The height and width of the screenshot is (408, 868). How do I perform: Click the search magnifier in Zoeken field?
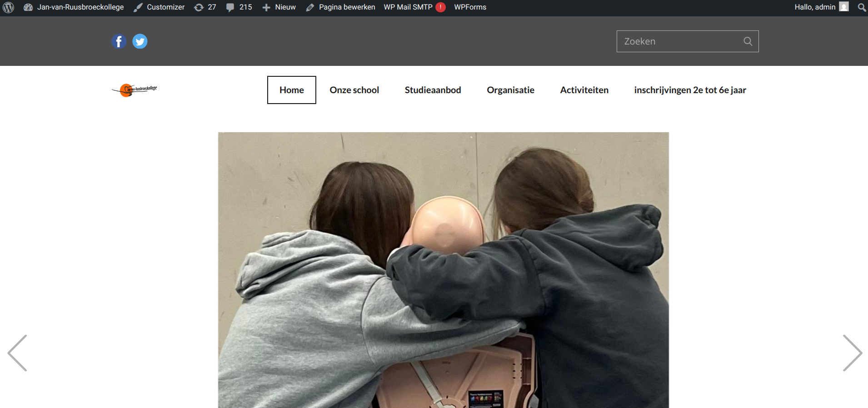748,41
